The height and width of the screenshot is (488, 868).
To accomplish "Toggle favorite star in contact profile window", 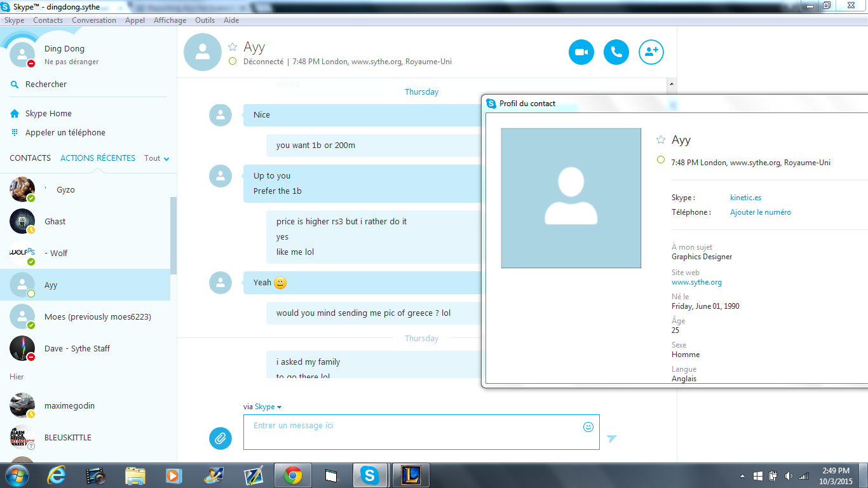I will [661, 140].
